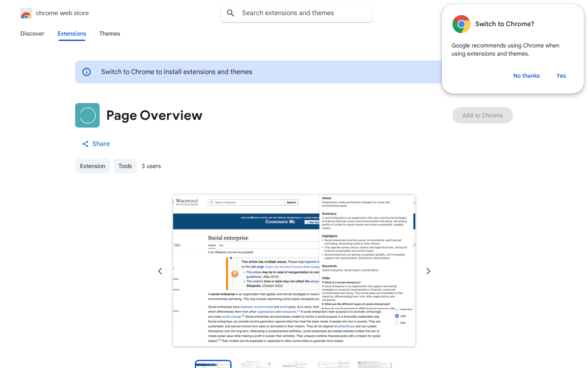Accept with the Yes button
The width and height of the screenshot is (588, 368).
(x=561, y=76)
